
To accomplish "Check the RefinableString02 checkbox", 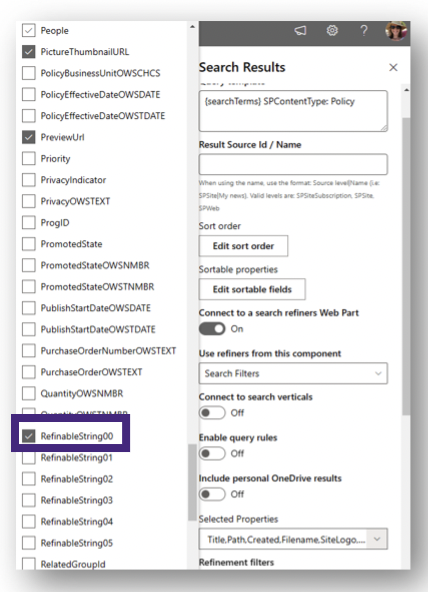I will coord(29,479).
